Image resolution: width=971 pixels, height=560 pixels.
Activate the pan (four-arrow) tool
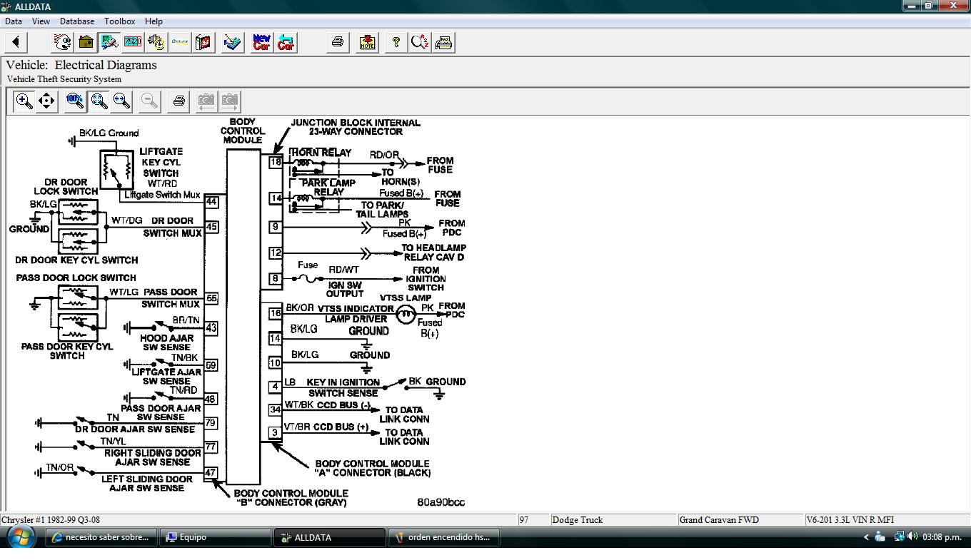[46, 101]
